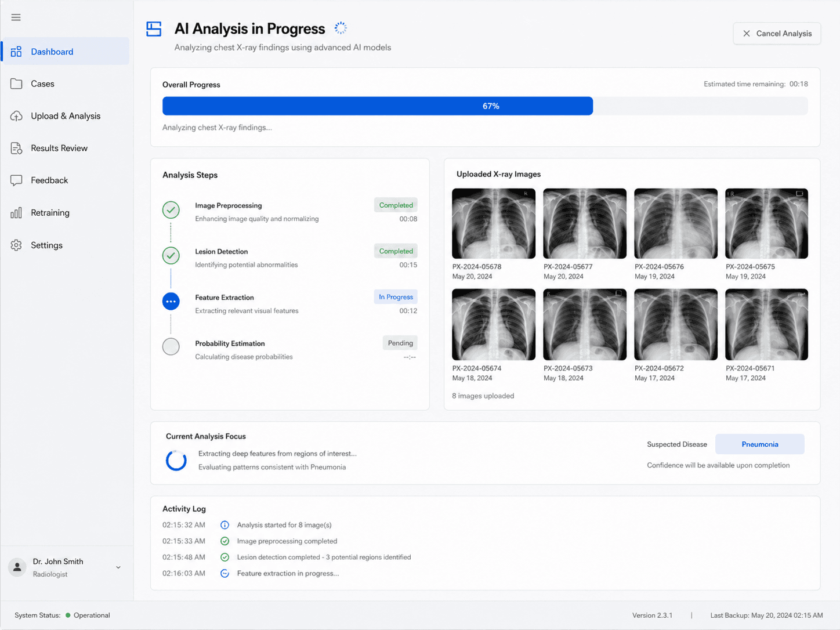
Task: Open the Feedback page
Action: coord(65,180)
